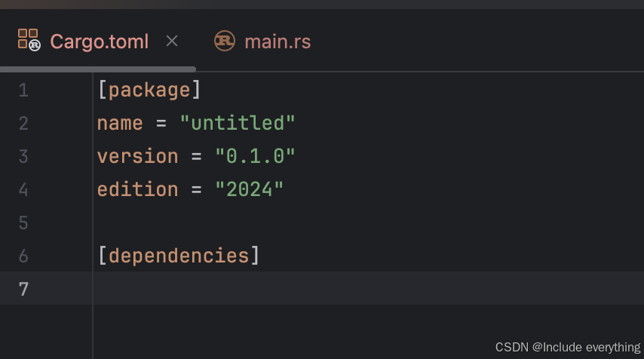644x359 pixels.
Task: Click the "untitled" name value
Action: (x=237, y=123)
